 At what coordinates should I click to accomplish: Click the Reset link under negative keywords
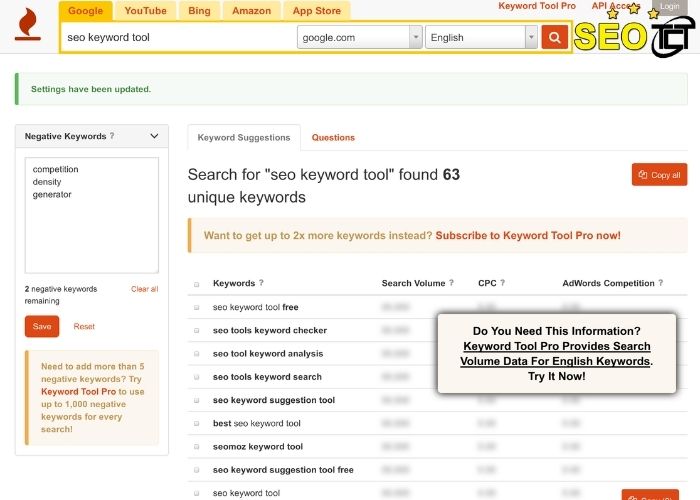(84, 326)
